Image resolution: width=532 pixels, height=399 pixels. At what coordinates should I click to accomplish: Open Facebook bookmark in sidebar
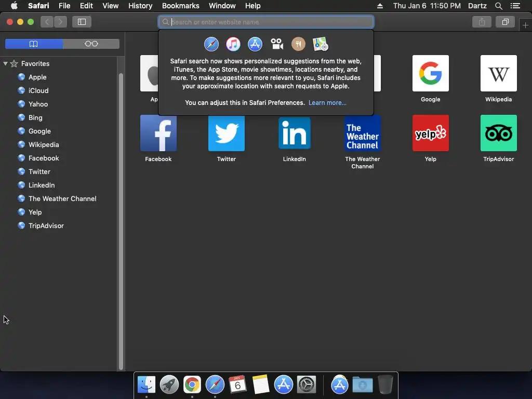(44, 158)
